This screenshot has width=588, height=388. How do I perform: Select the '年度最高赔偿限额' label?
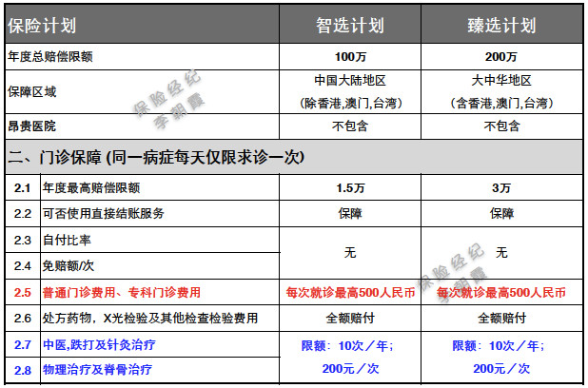click(91, 187)
